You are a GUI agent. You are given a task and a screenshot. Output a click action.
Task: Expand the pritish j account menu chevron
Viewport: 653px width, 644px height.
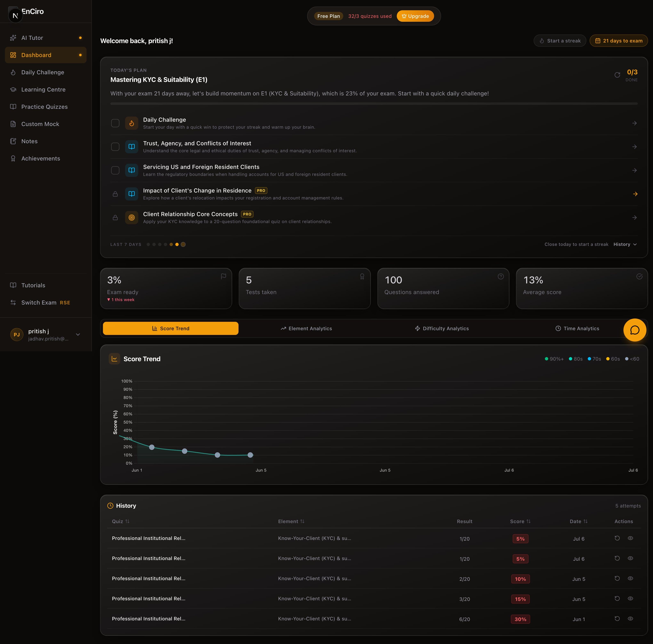(x=78, y=335)
